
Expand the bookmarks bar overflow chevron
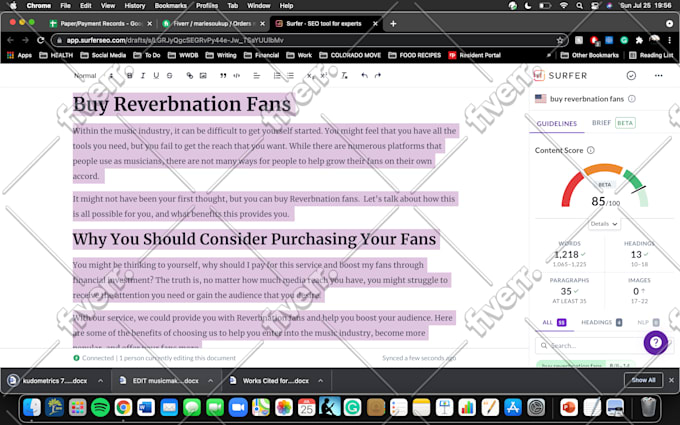coord(549,55)
